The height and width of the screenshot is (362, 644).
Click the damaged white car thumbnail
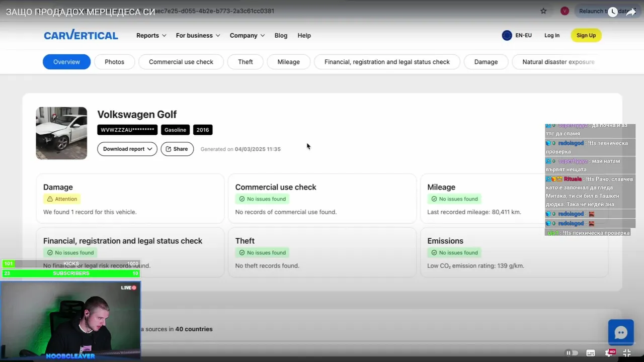(61, 133)
